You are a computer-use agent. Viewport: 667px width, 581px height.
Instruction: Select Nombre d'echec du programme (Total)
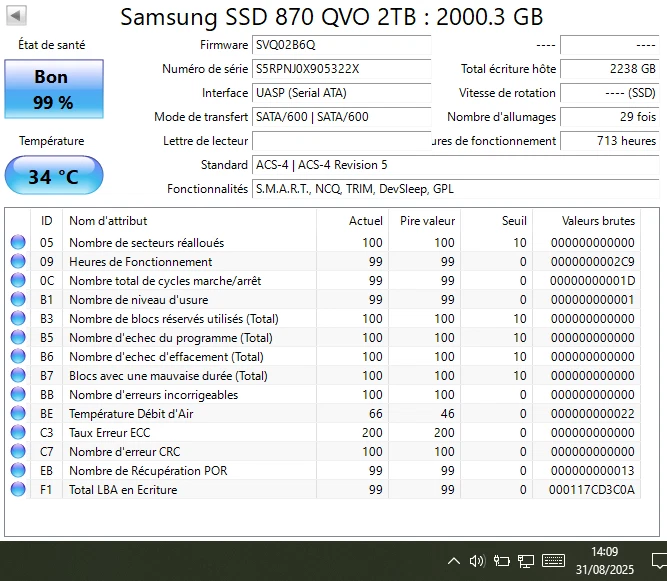point(171,338)
